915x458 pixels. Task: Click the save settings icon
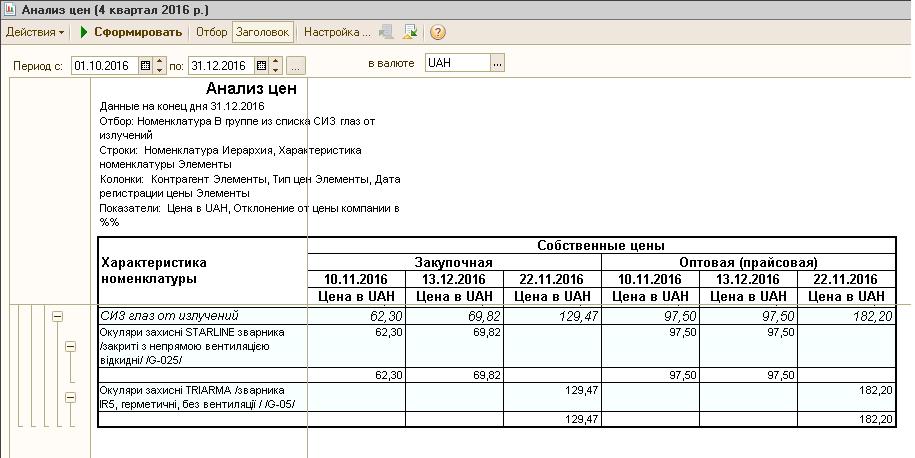tap(410, 32)
